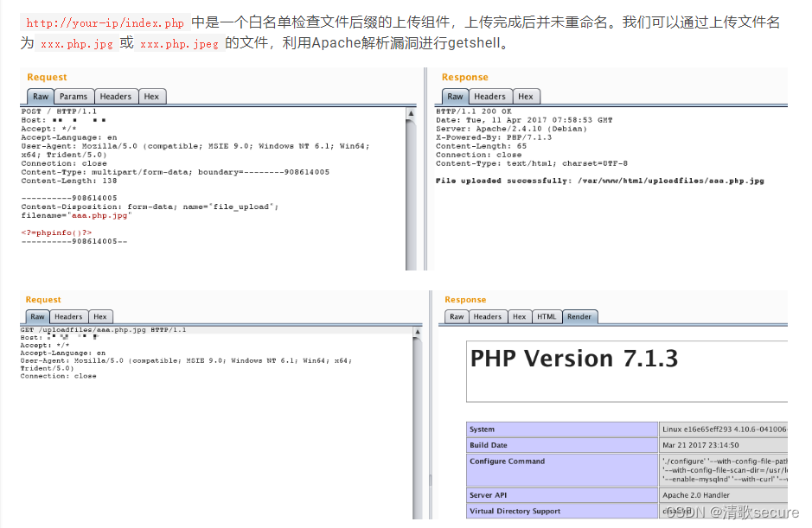Click scroll-up arrow of bottom Request panel
Viewport: 812px width, 528px height.
point(418,332)
